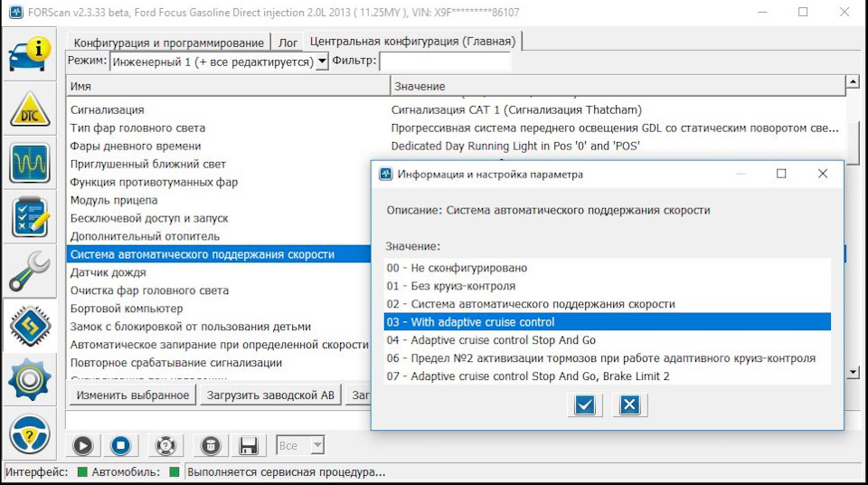Select Замок с блокировкой от пользования детьми row

[x=219, y=327]
